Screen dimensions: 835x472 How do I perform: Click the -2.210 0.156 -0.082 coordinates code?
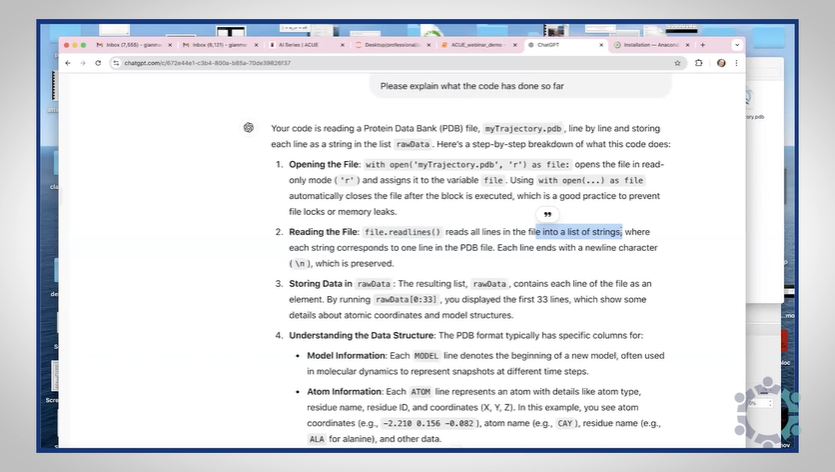(x=428, y=424)
